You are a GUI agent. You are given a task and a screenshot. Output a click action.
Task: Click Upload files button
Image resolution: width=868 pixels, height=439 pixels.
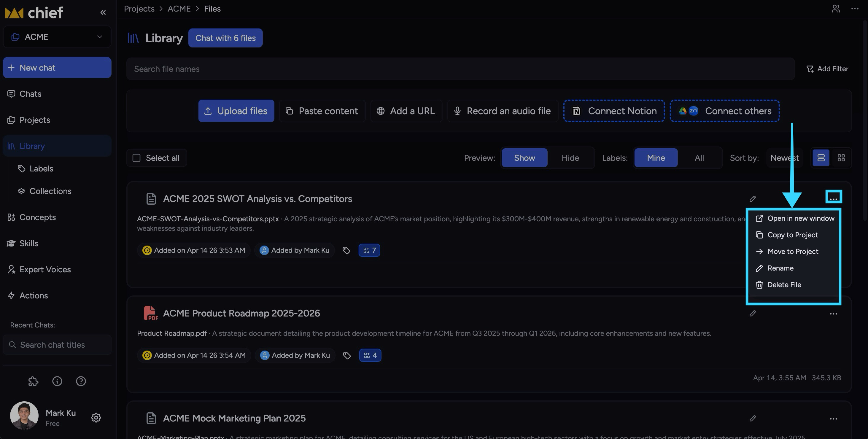(x=236, y=111)
